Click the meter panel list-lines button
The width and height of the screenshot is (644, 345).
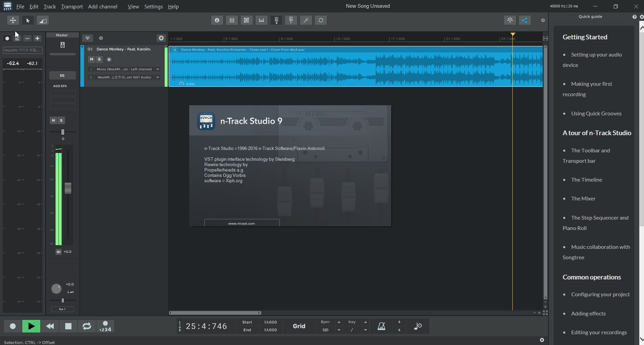tap(17, 38)
